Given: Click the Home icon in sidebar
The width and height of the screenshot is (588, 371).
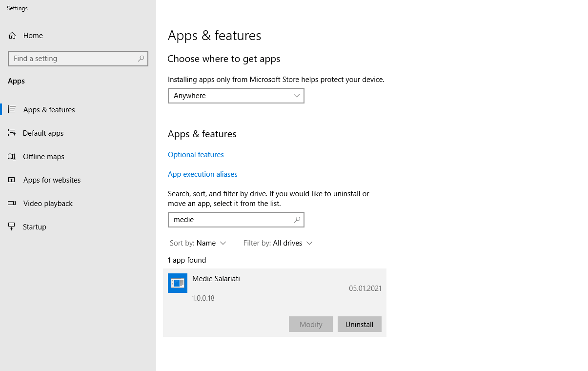Looking at the screenshot, I should (12, 35).
